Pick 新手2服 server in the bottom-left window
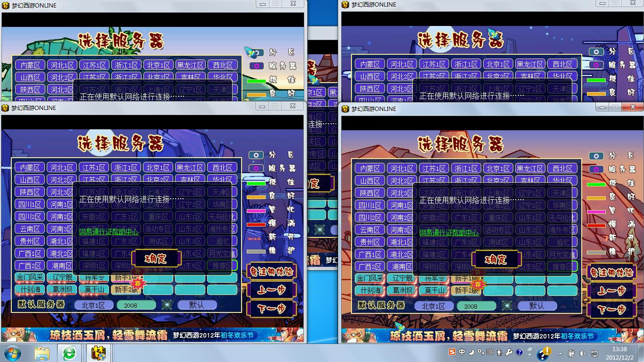This screenshot has height=362, width=644. [x=126, y=289]
